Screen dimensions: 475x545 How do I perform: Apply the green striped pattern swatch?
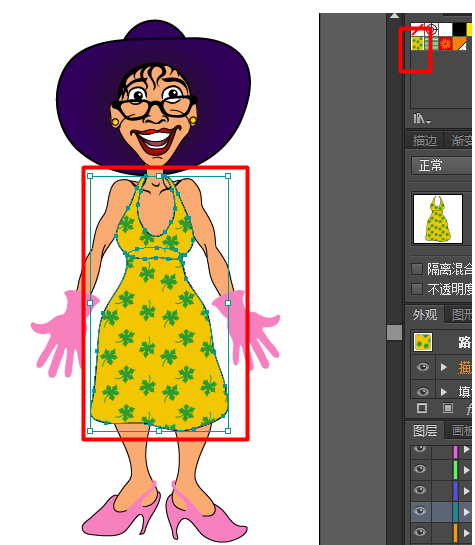[431, 44]
